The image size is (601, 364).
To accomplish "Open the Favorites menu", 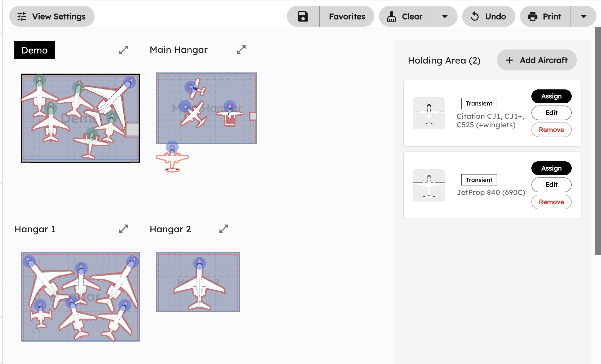I will 347,16.
